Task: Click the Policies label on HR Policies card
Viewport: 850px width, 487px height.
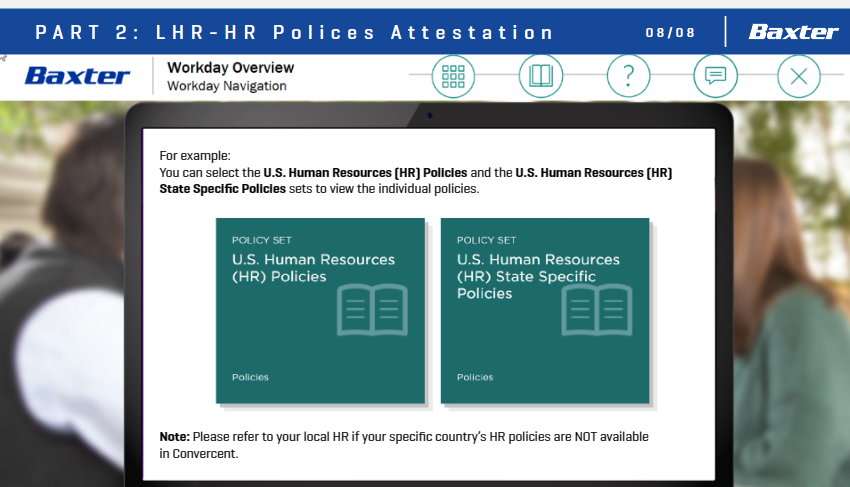Action: 250,377
